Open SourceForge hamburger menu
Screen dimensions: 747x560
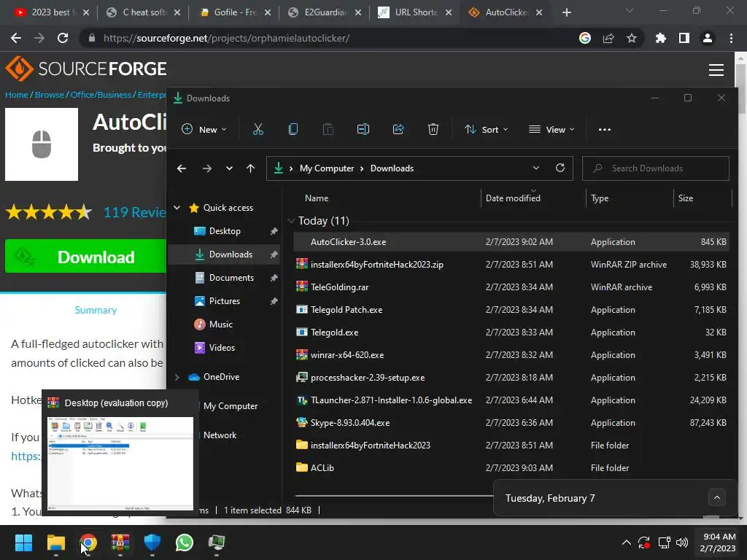pos(716,69)
